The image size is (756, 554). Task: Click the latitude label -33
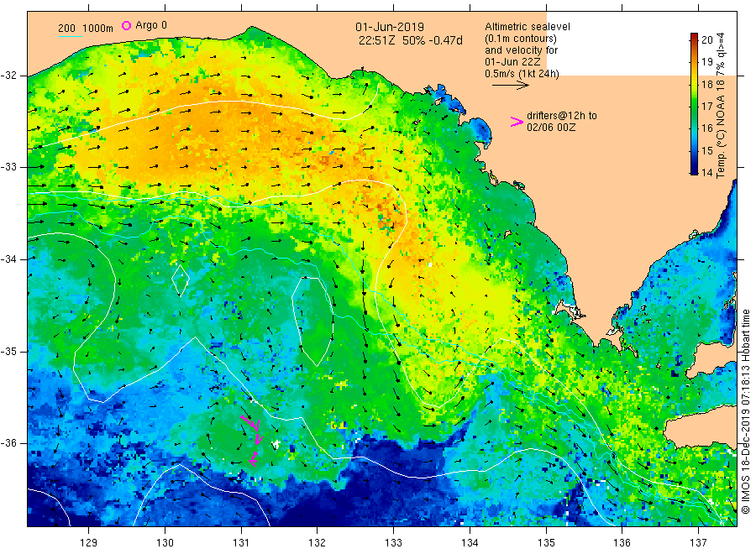tap(8, 167)
